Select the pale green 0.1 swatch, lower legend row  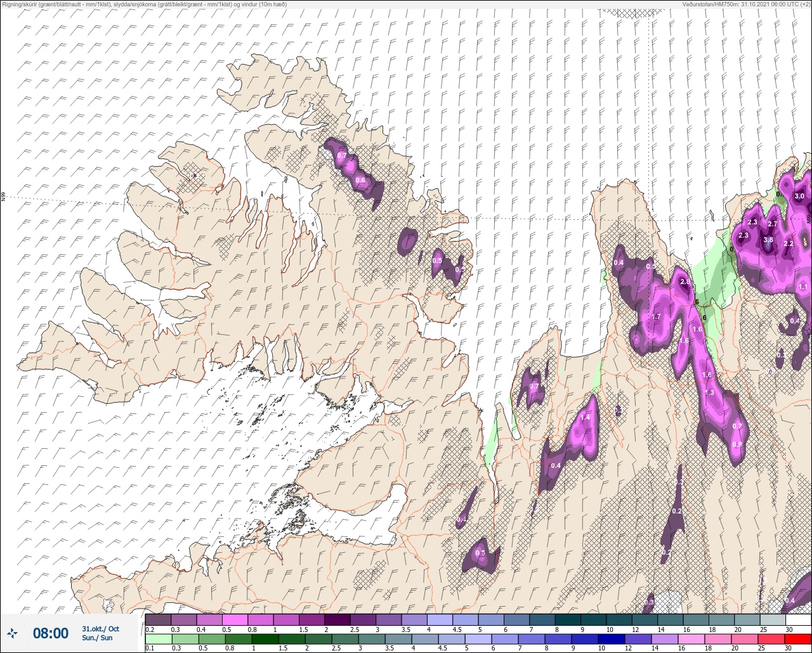coord(158,639)
